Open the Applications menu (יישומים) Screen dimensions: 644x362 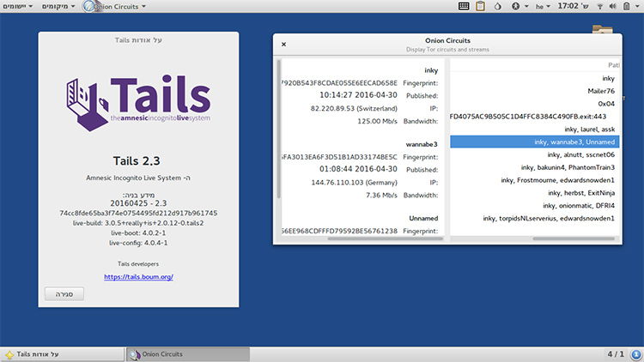[x=18, y=7]
